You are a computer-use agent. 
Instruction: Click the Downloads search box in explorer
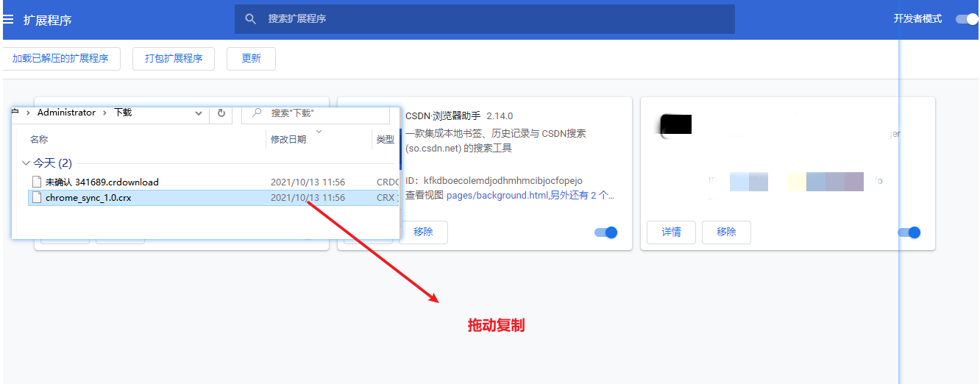[x=316, y=113]
